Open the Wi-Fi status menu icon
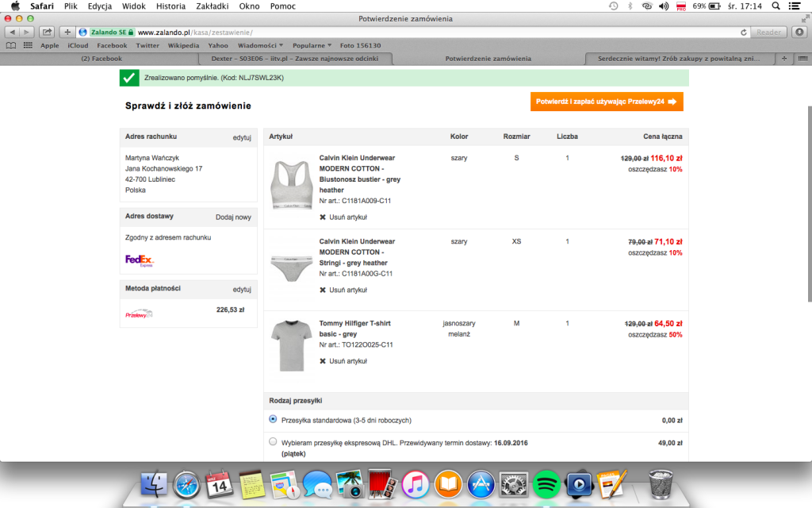Screen dimensions: 812x508 coord(648,6)
